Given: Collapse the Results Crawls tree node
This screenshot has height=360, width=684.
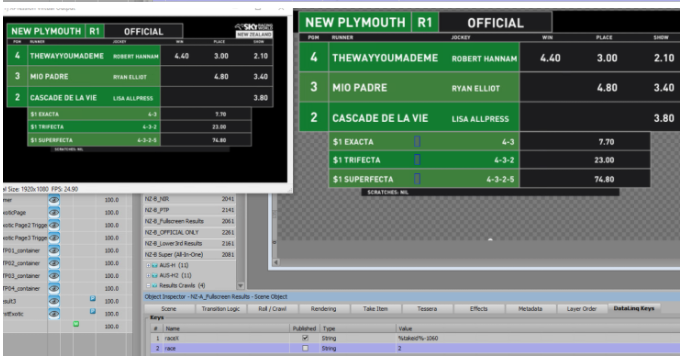Looking at the screenshot, I should (x=148, y=285).
